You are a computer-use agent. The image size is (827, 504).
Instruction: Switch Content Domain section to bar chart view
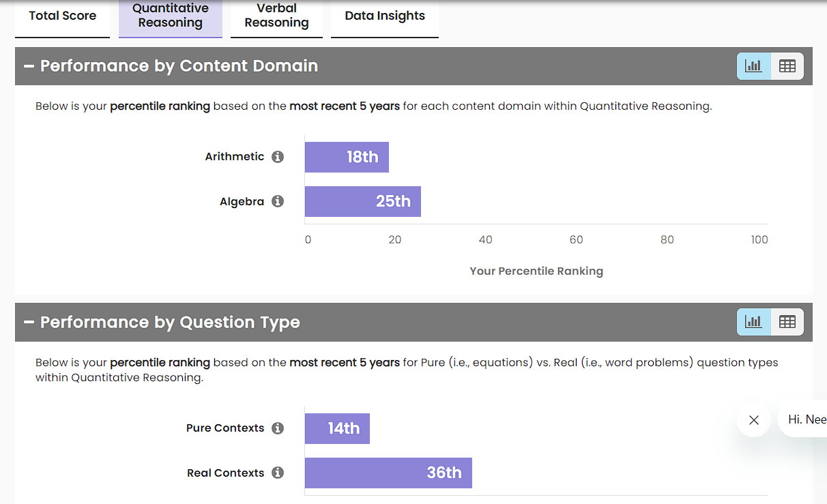click(x=753, y=66)
